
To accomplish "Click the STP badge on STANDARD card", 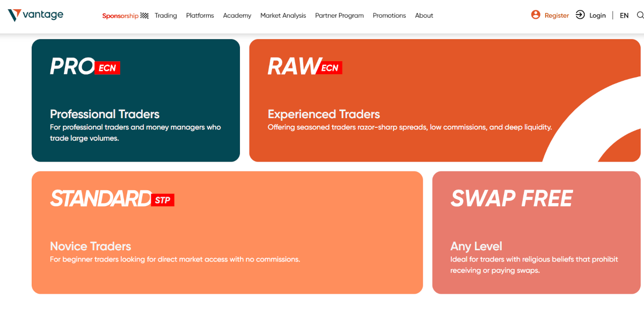I will (163, 200).
